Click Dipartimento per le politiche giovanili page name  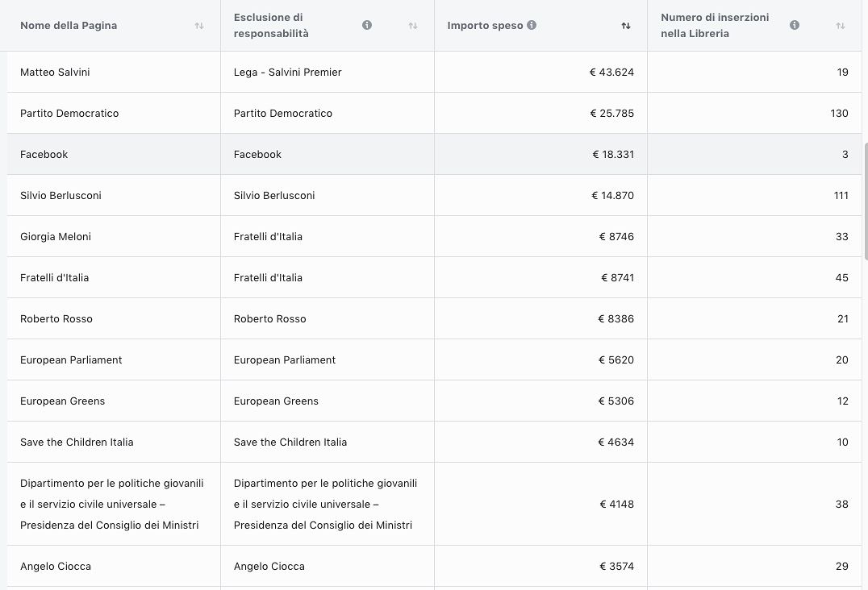point(112,505)
